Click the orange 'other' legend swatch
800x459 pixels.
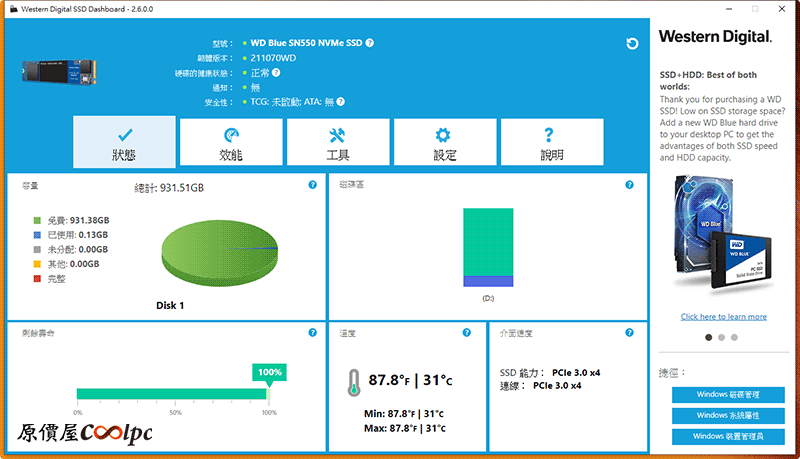(x=37, y=264)
